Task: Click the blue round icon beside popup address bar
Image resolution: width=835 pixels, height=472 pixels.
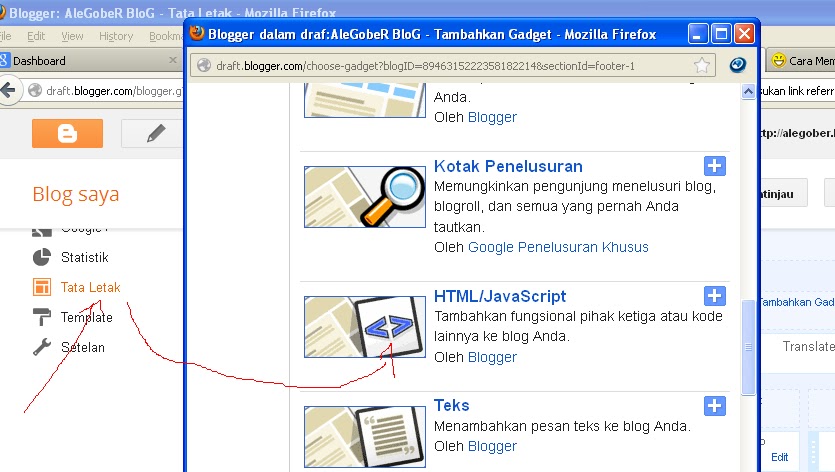Action: (738, 65)
